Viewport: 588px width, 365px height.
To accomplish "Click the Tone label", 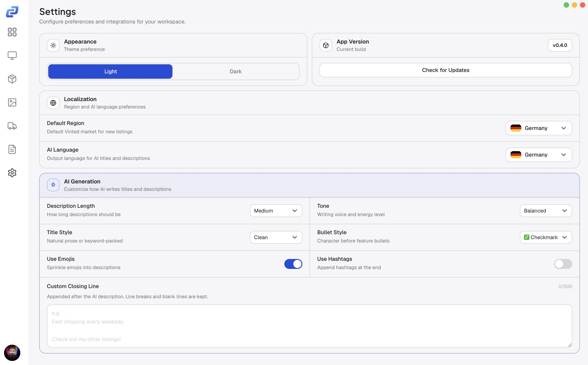I will tap(323, 206).
